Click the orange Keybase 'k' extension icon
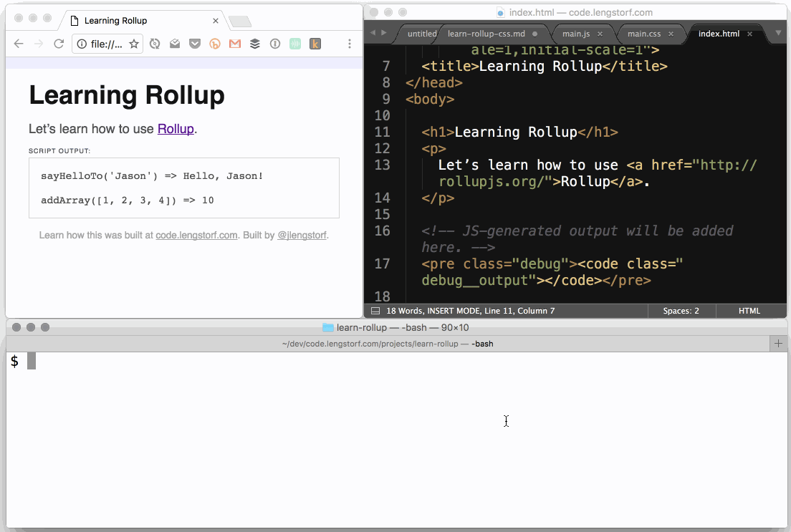791x532 pixels. (x=315, y=43)
